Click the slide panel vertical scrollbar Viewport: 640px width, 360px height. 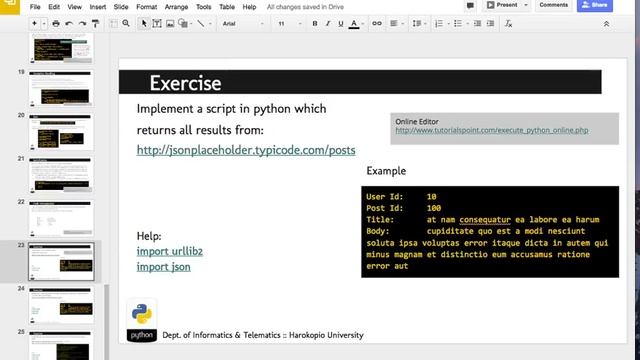[x=107, y=322]
